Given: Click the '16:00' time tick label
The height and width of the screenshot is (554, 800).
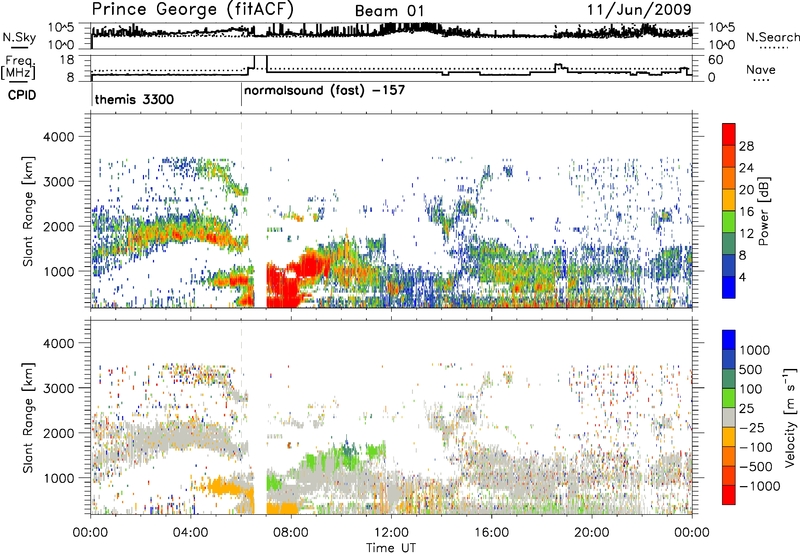Looking at the screenshot, I should pyautogui.click(x=491, y=533).
